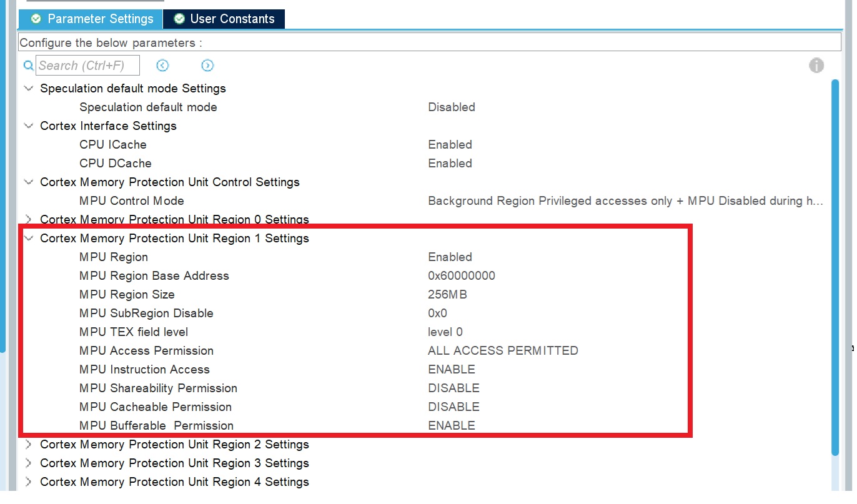Open MPU TEX field level 0 dropdown
Viewport: 857px width, 504px height.
point(445,332)
